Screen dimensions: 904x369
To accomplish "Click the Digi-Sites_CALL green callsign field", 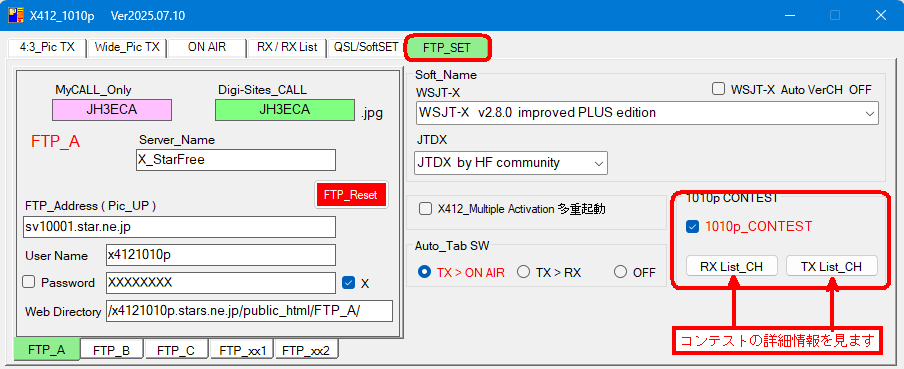I will [x=285, y=110].
